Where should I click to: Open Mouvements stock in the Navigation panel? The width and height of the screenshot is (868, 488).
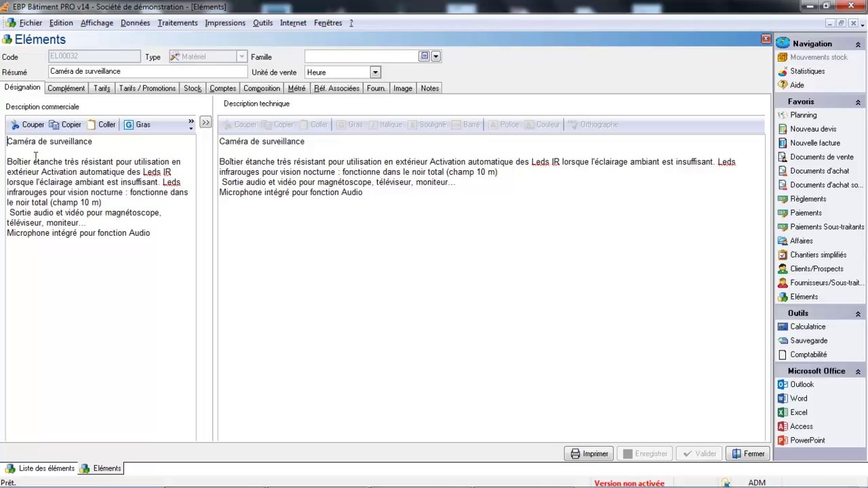coord(812,58)
